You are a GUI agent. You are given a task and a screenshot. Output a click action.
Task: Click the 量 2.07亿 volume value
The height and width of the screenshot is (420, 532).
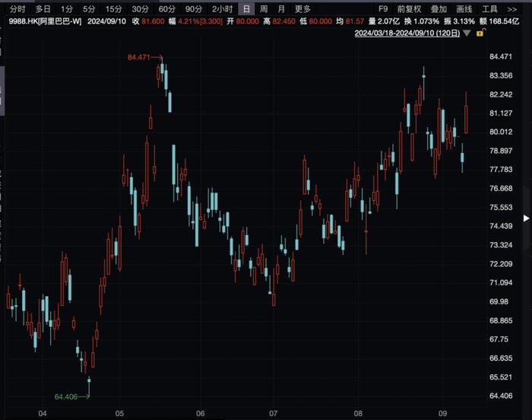click(384, 21)
